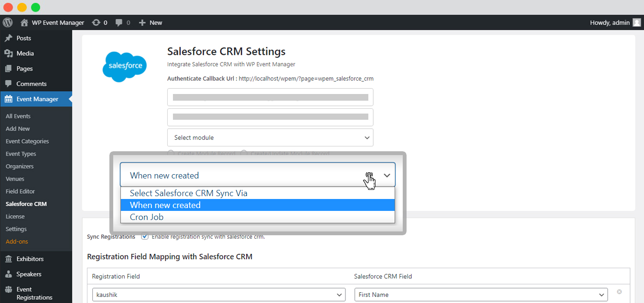The height and width of the screenshot is (303, 644).
Task: Click the Salesforce CRM Field column header
Action: 383,276
